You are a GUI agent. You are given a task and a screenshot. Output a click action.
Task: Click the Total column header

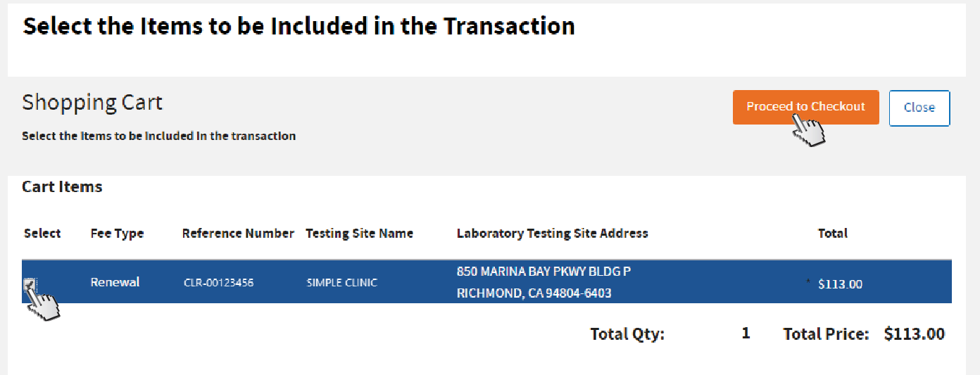click(x=832, y=234)
